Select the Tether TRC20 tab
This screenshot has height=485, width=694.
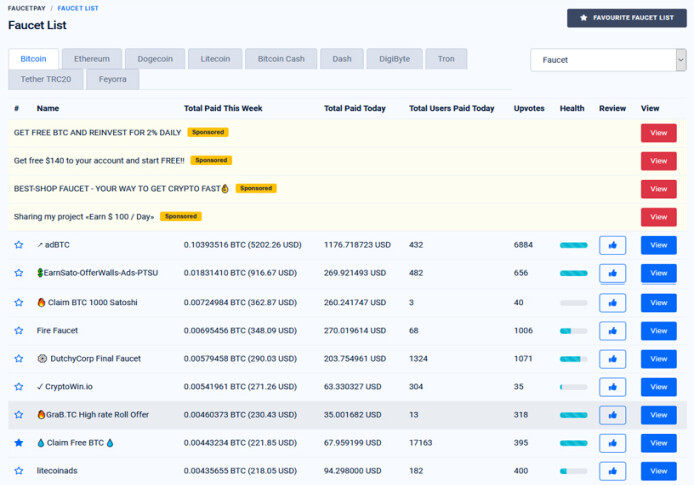(x=46, y=79)
